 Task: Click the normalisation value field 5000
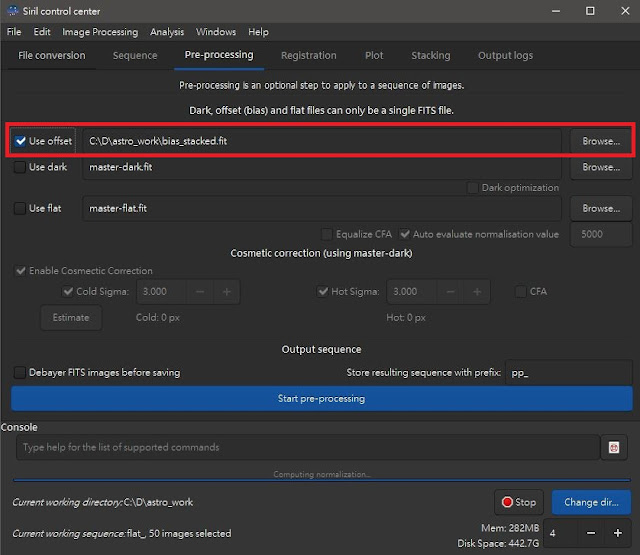coord(601,234)
